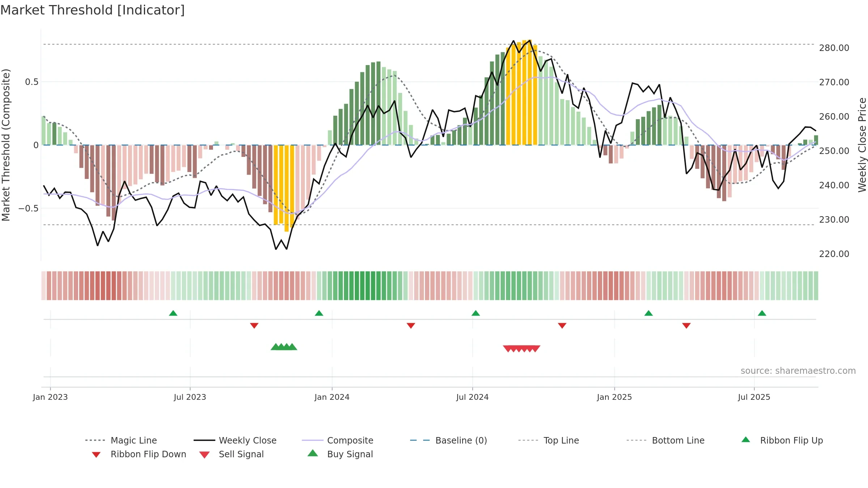Click the 270.00 price axis label
Screen dimensions: 868x488
834,82
